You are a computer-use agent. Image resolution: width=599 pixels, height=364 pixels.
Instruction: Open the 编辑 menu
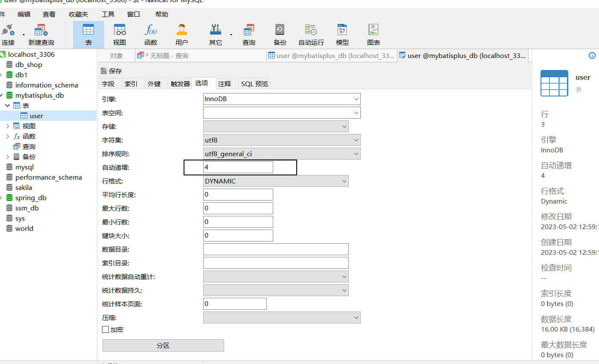tap(24, 14)
